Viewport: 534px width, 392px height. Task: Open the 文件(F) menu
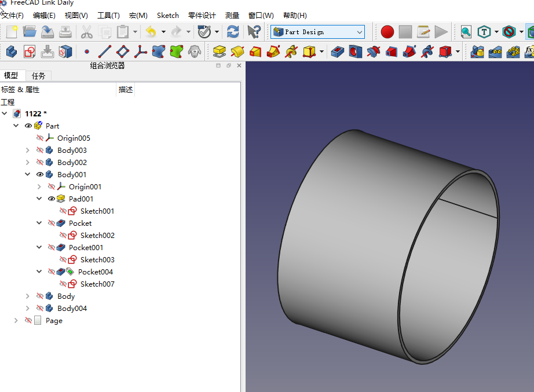point(13,15)
